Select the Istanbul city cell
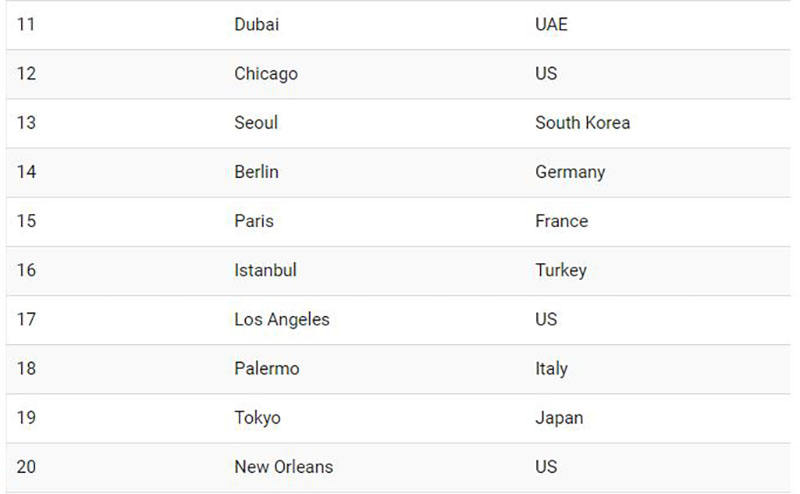 (x=265, y=270)
